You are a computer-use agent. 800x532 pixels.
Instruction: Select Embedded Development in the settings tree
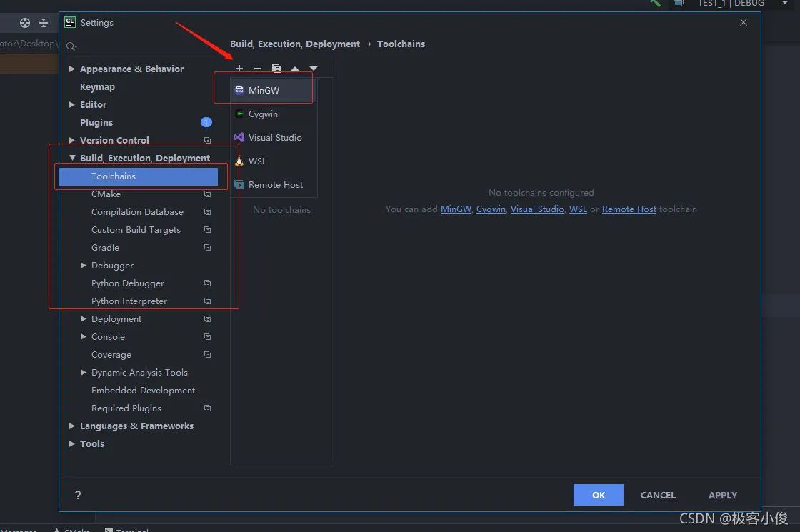click(144, 390)
